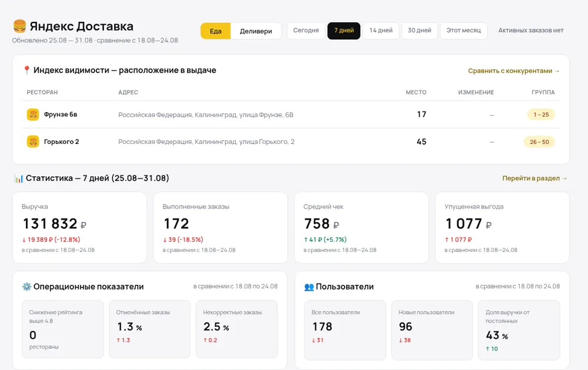The width and height of the screenshot is (588, 370).
Task: Open the Горького 2 restaurant name
Action: pyautogui.click(x=62, y=142)
